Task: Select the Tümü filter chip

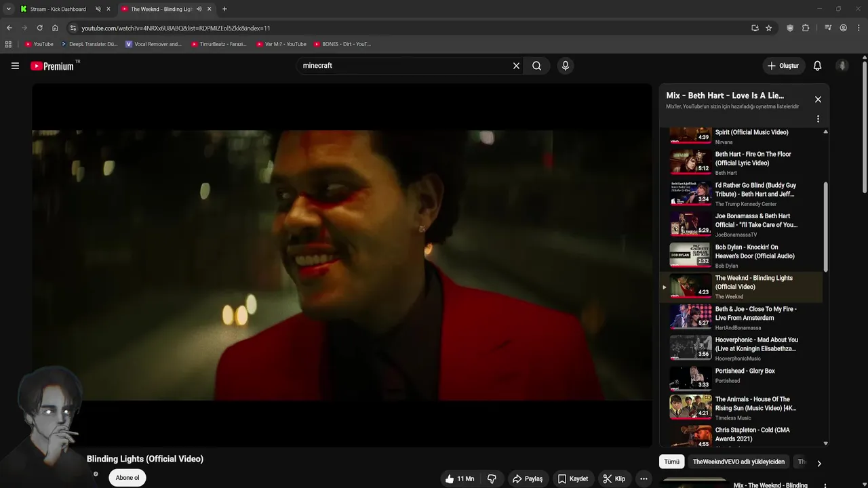Action: point(671,462)
